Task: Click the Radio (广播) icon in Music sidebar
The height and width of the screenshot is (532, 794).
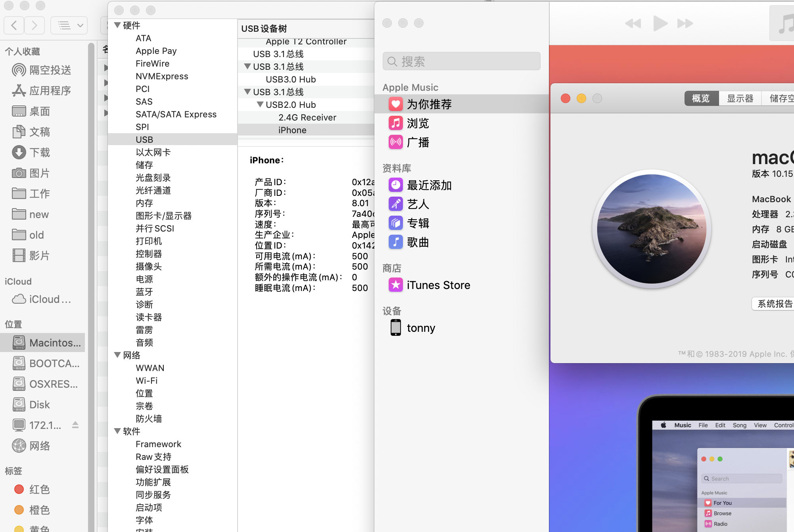Action: 395,142
